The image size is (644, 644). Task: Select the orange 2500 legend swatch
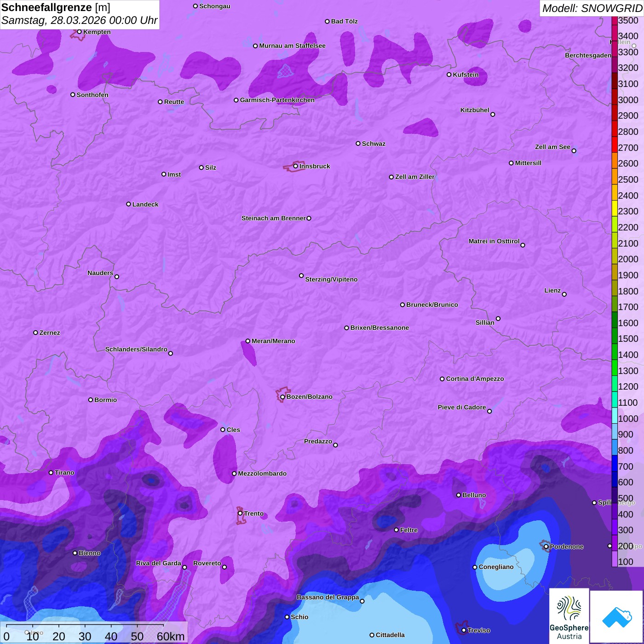click(615, 177)
